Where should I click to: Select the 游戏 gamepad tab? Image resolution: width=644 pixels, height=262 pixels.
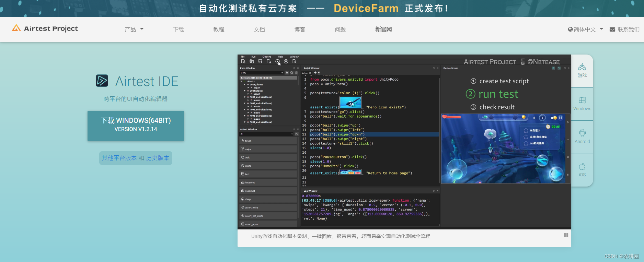tap(582, 71)
